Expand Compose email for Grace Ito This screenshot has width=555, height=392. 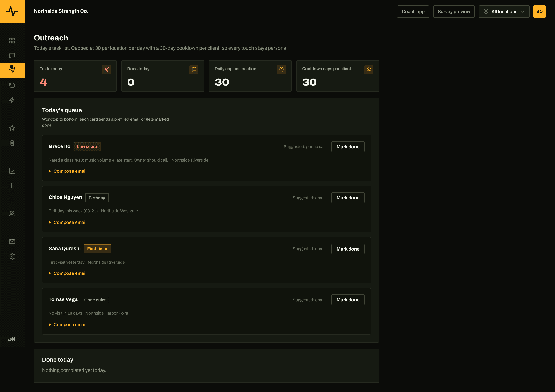tap(67, 171)
